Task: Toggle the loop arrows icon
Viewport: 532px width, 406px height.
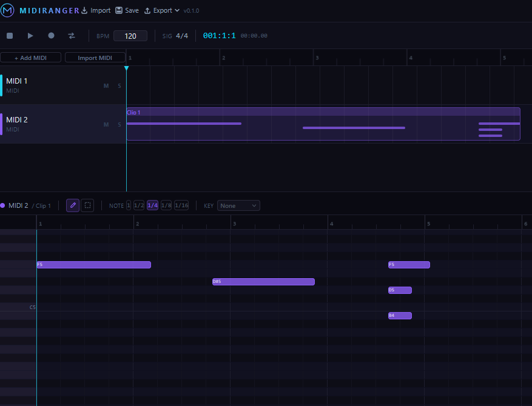Action: click(72, 36)
